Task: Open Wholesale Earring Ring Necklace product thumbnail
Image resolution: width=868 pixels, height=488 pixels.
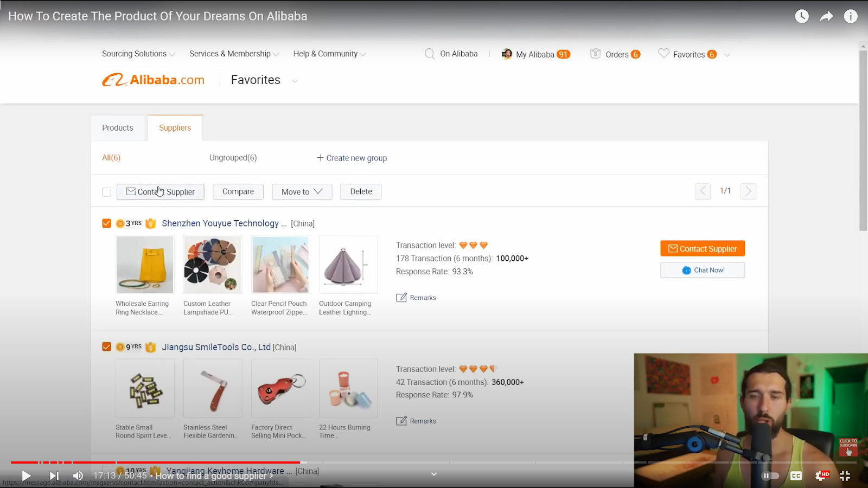Action: point(145,265)
